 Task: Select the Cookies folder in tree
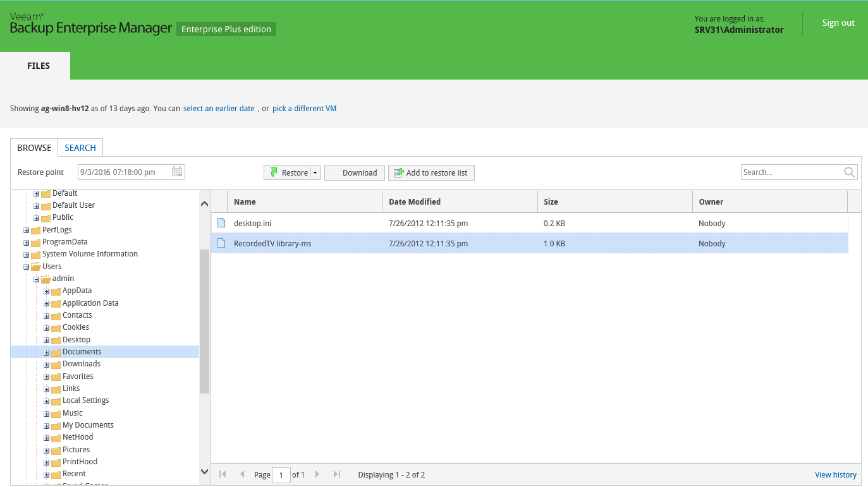click(x=76, y=327)
